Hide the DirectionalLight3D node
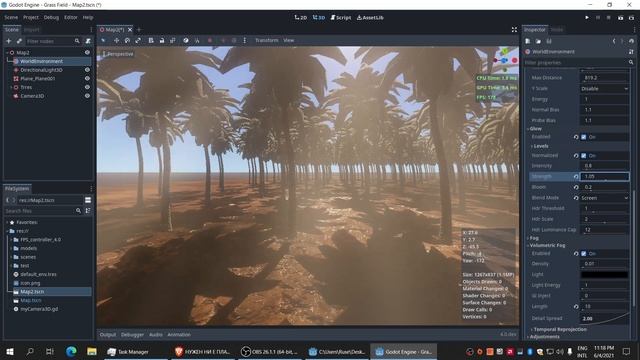This screenshot has height=360, width=640. pos(87,70)
